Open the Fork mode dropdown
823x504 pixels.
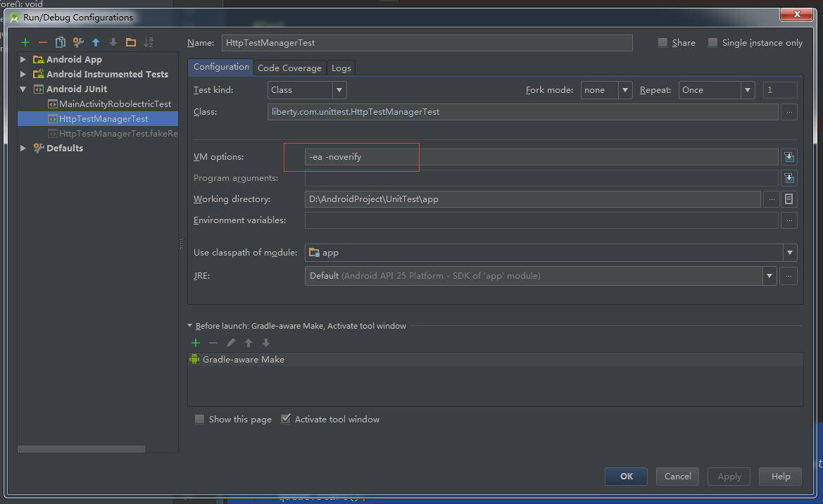click(624, 90)
